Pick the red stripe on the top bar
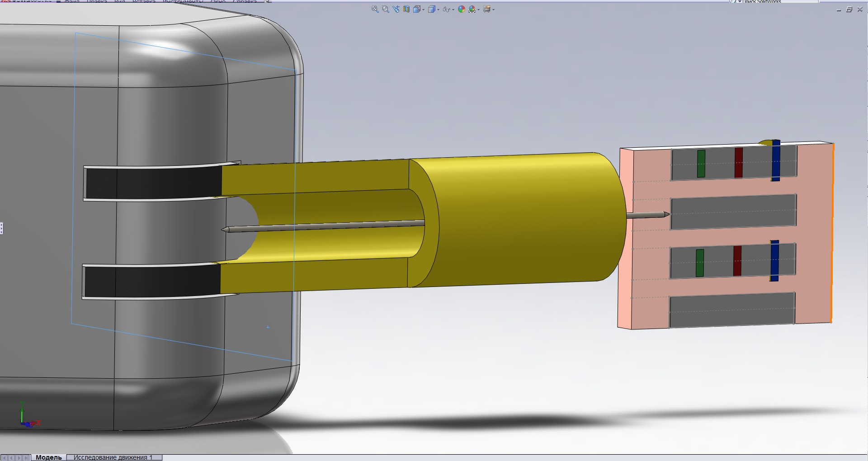Viewport: 868px width, 461px height. 739,162
